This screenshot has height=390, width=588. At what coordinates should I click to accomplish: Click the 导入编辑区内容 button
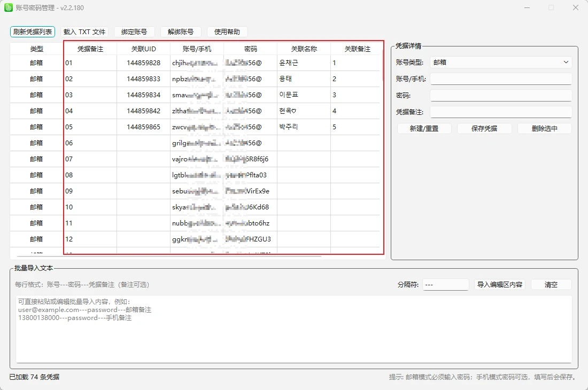click(500, 285)
